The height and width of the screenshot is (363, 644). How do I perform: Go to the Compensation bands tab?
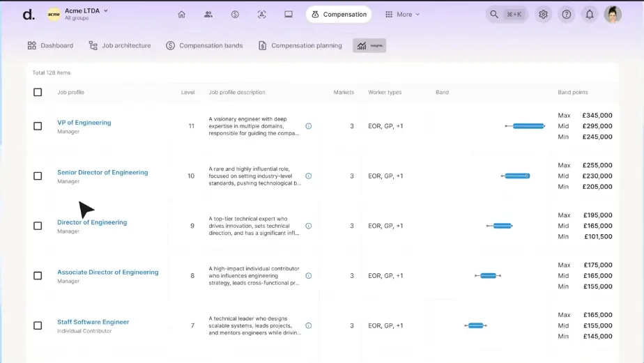[x=204, y=46]
